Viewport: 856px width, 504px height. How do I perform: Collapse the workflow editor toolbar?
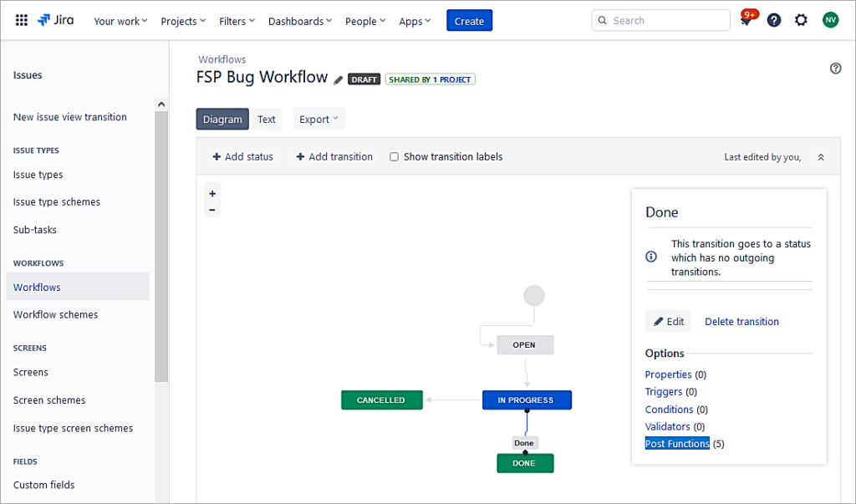pyautogui.click(x=820, y=156)
